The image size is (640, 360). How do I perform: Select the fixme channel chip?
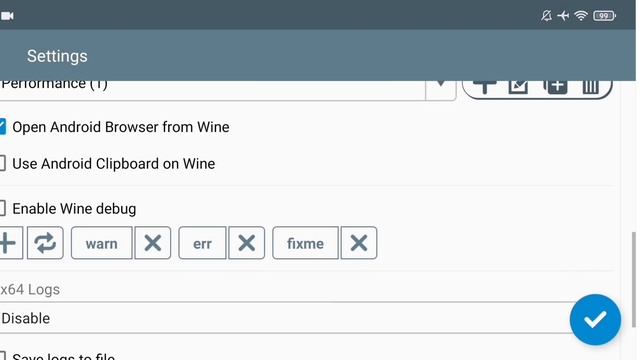point(305,243)
